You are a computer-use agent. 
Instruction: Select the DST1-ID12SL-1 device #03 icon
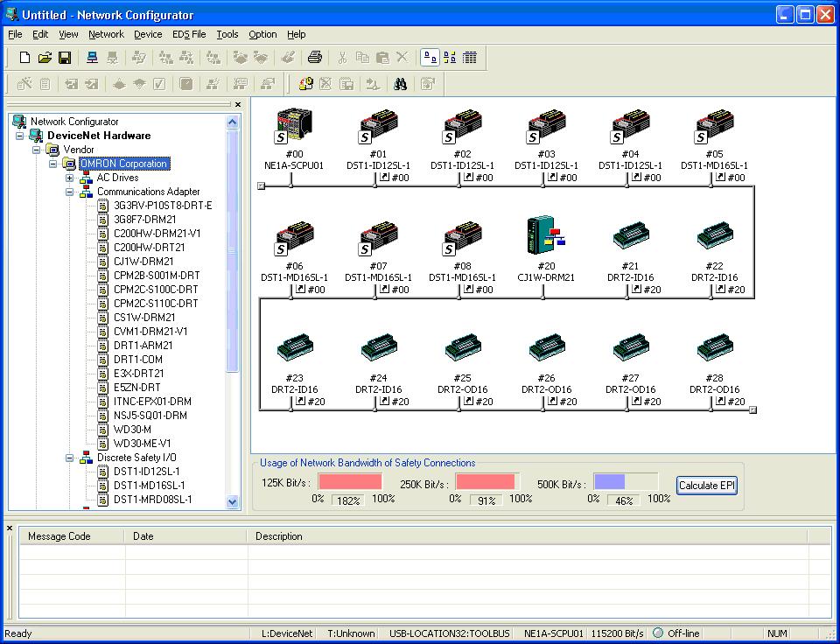(546, 127)
